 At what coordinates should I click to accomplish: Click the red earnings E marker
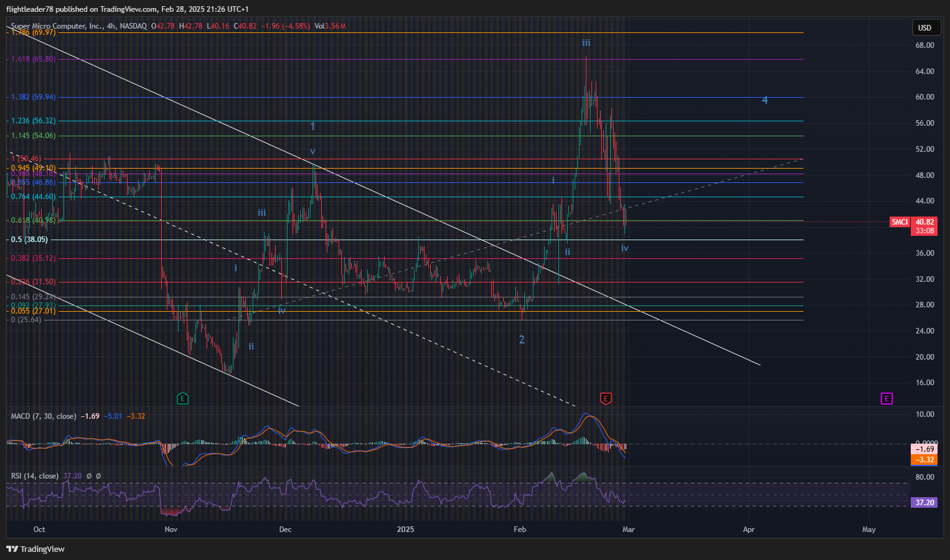(606, 398)
